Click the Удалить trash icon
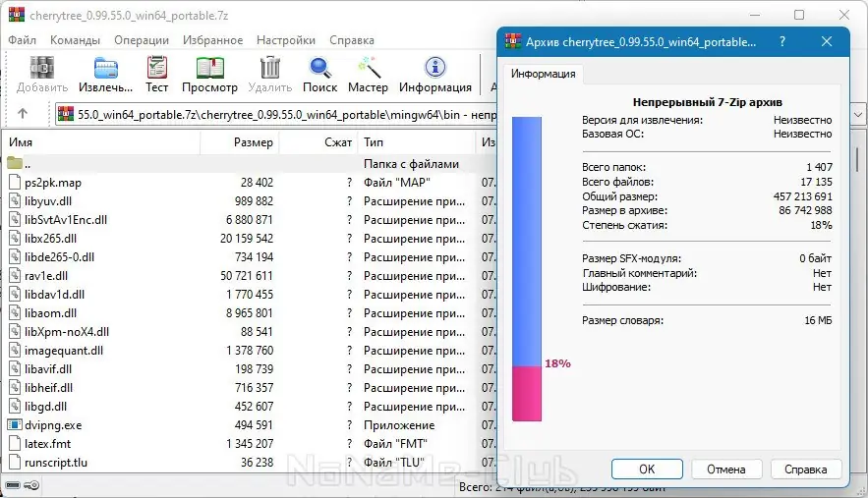Screen dimensions: 868x498 pyautogui.click(x=270, y=68)
